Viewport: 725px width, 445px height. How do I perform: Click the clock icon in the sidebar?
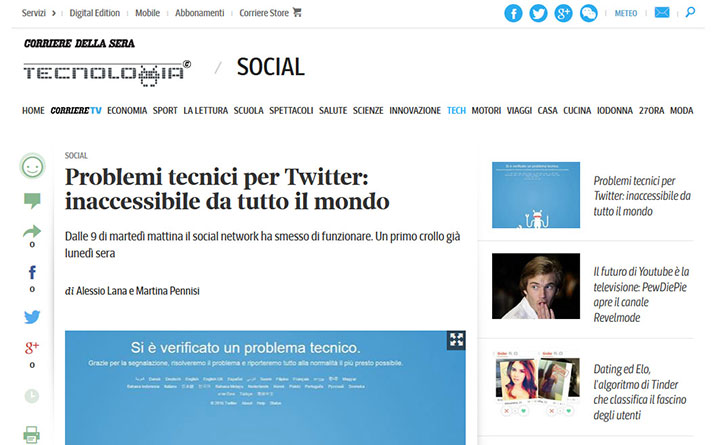(x=31, y=396)
